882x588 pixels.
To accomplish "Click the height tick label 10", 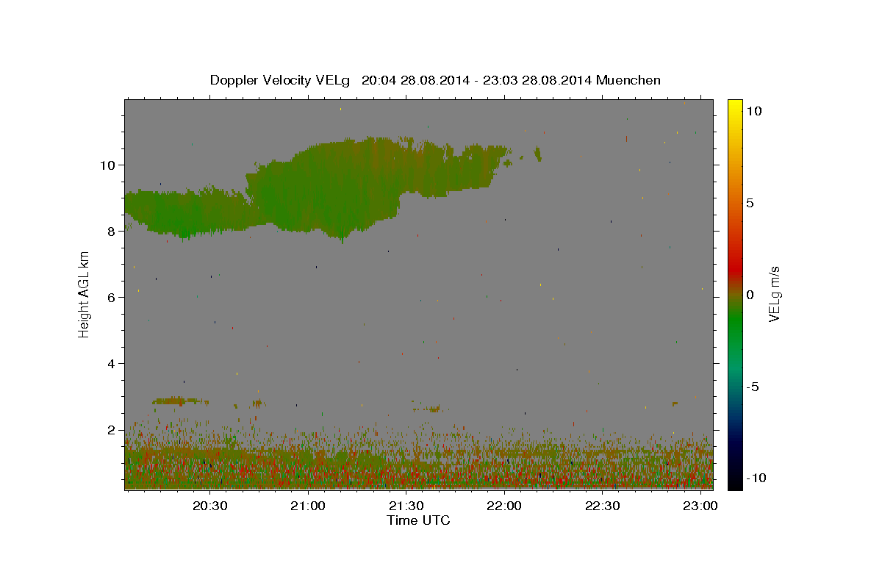I will point(107,165).
